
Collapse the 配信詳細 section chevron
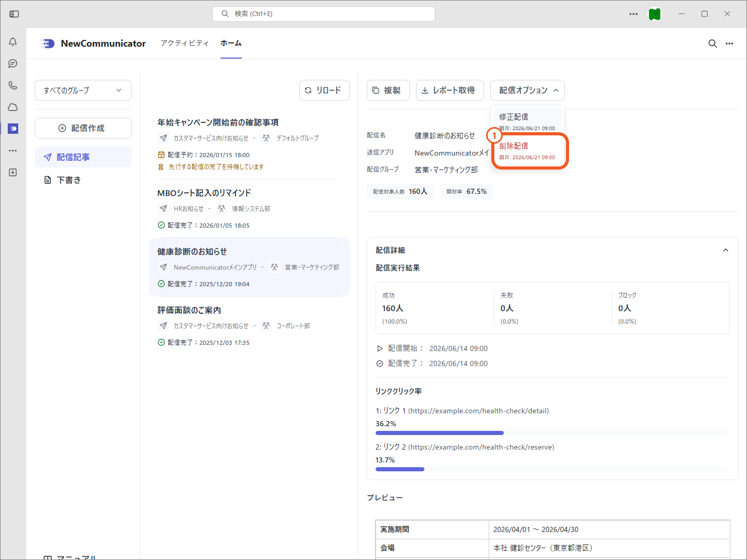click(x=726, y=250)
